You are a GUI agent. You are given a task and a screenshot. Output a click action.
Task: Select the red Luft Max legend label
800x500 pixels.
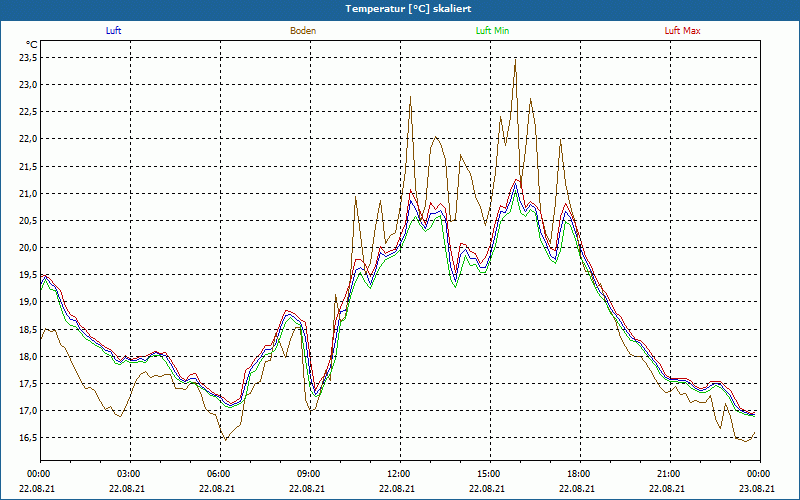coord(682,31)
